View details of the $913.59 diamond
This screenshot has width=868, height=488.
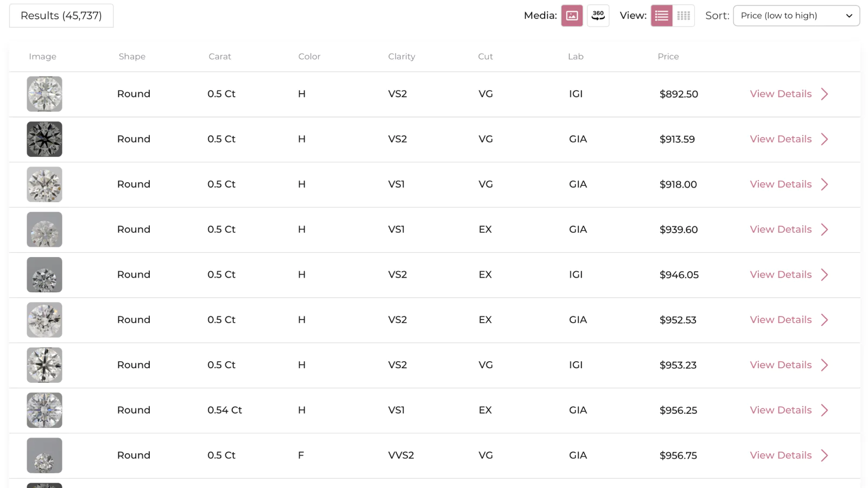coord(781,139)
